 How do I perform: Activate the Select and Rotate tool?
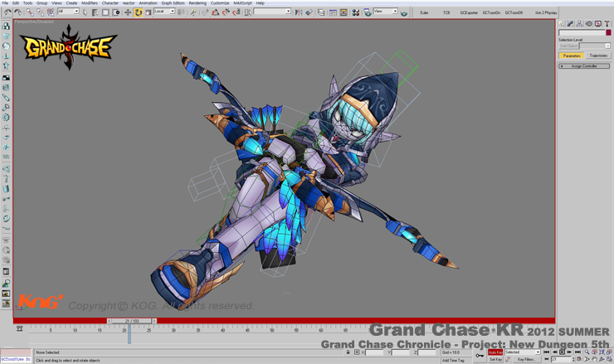click(139, 12)
